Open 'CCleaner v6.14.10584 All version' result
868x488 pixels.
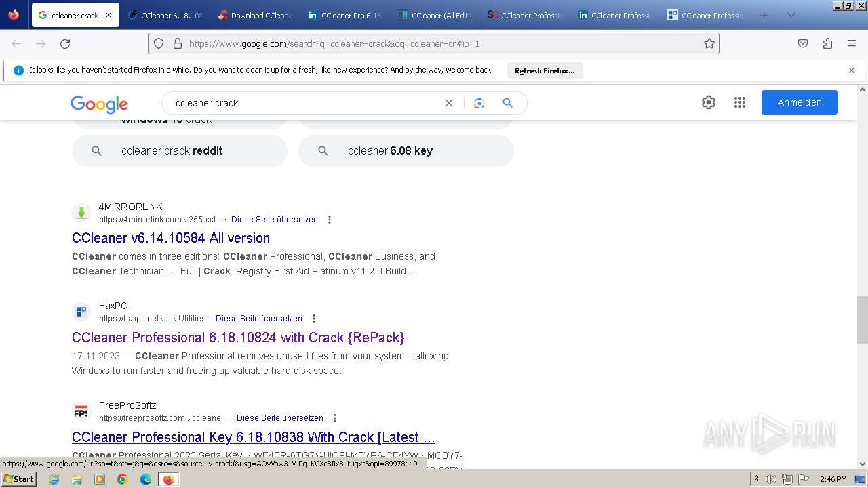[171, 238]
